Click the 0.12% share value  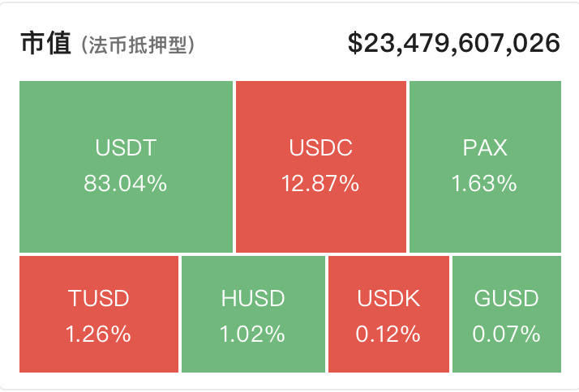(x=388, y=334)
